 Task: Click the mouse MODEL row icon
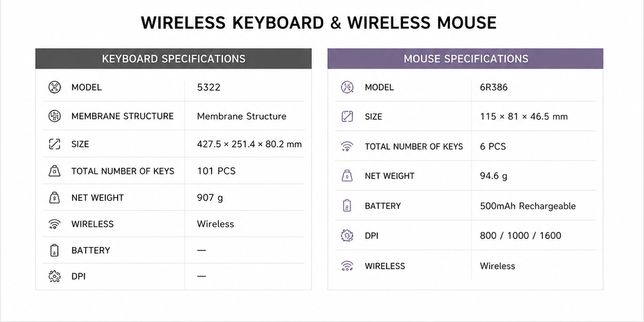coord(347,87)
